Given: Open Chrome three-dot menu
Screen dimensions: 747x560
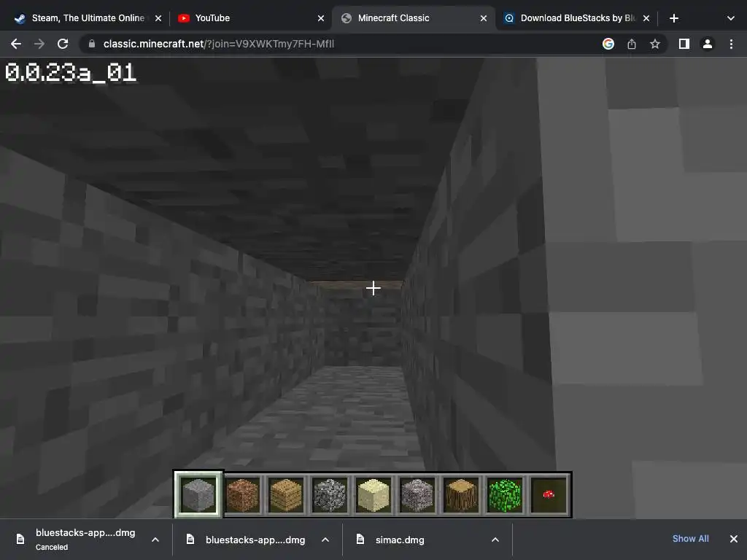Looking at the screenshot, I should click(x=731, y=44).
